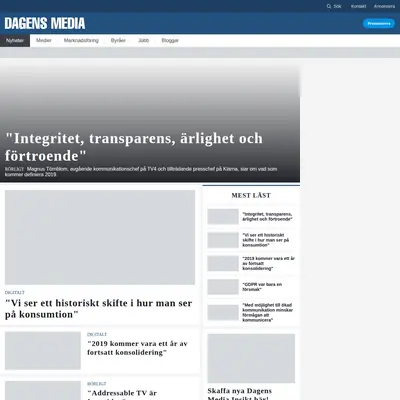Open the large image above historiskt skifte article
Viewport: 400px width, 400px height.
100,237
